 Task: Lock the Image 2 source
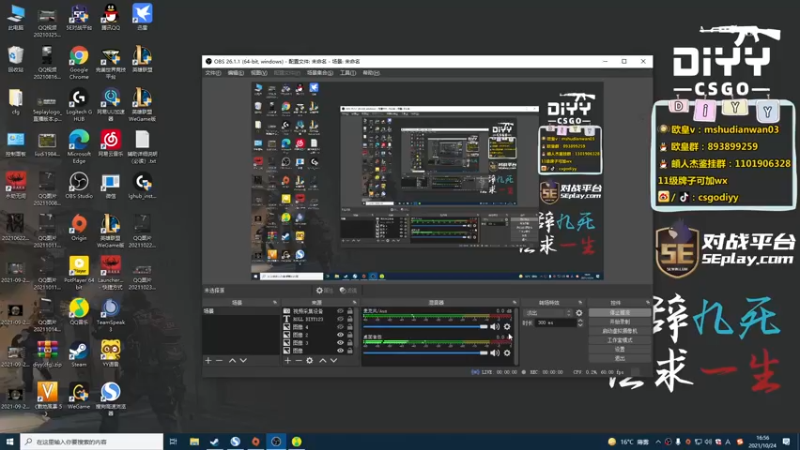[350, 335]
